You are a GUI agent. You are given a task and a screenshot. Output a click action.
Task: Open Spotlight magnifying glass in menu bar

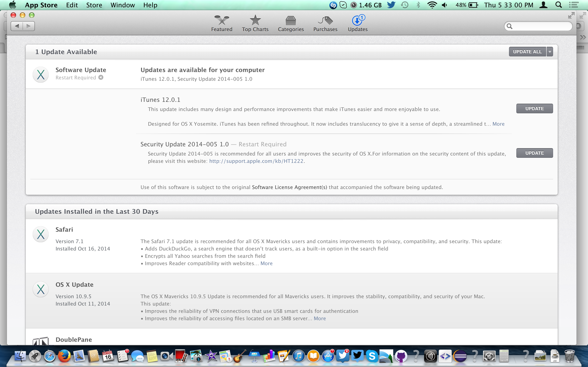pyautogui.click(x=559, y=5)
